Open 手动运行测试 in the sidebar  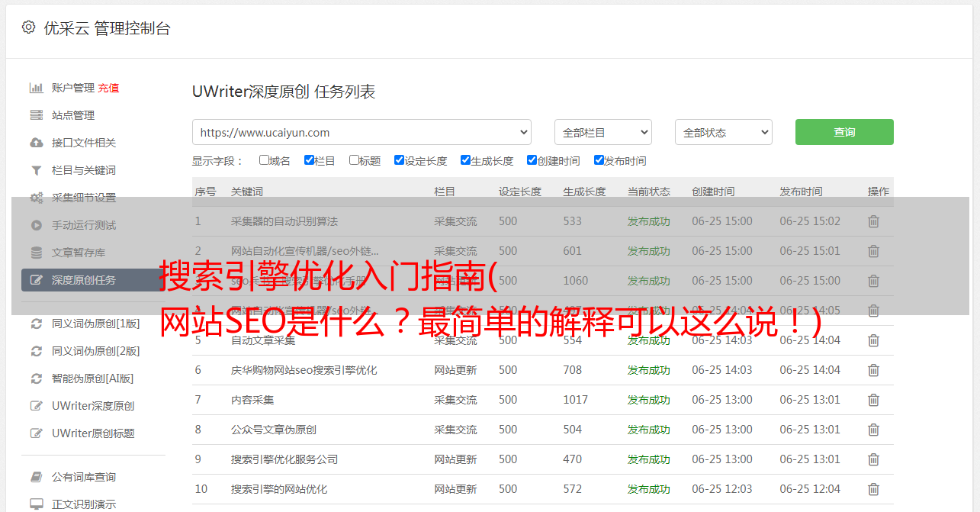point(84,225)
